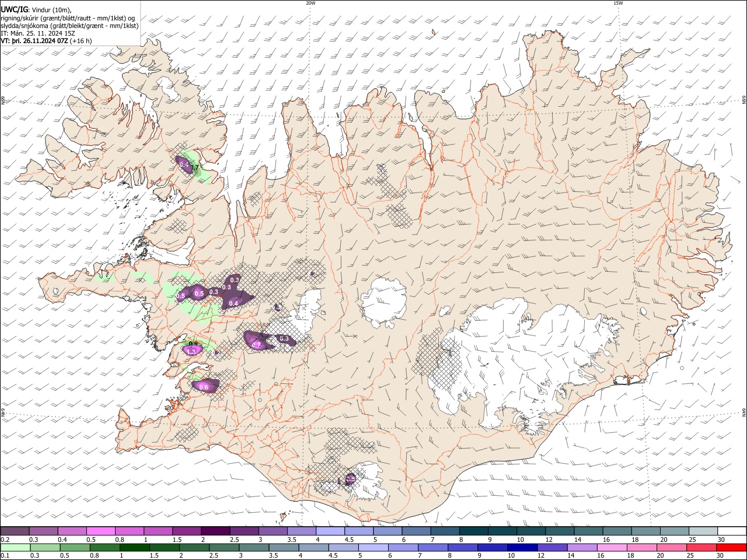Click the "20W" longitude label
Screen dimensions: 747x560
pos(310,3)
